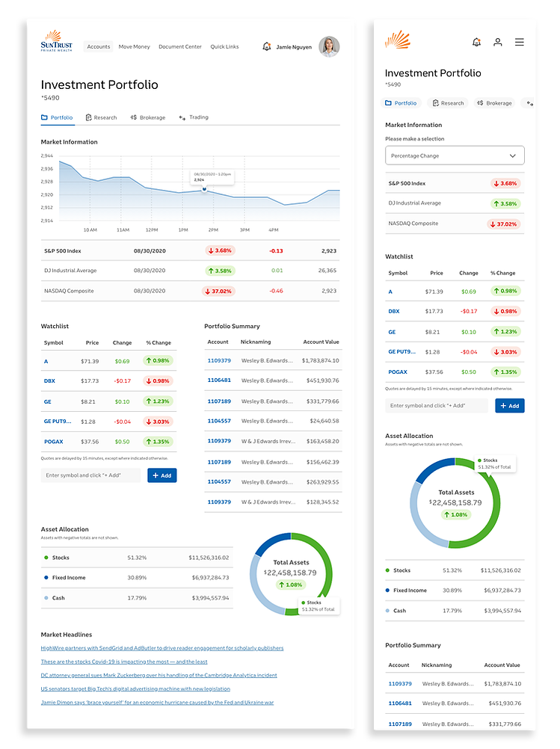
Task: Open hamburger menu in mobile view
Action: tap(520, 42)
